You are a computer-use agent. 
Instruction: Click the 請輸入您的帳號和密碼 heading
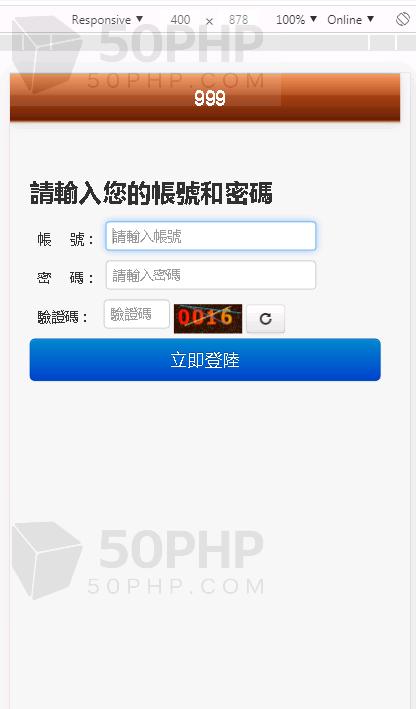point(151,193)
